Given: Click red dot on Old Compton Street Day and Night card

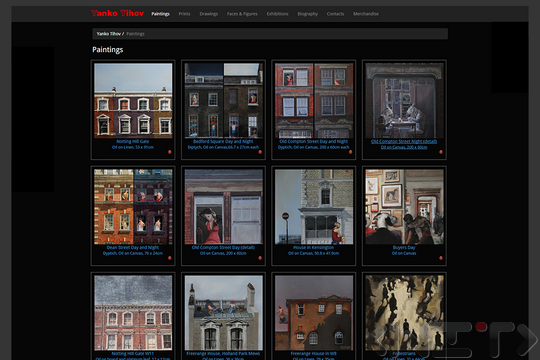Looking at the screenshot, I should (350, 152).
